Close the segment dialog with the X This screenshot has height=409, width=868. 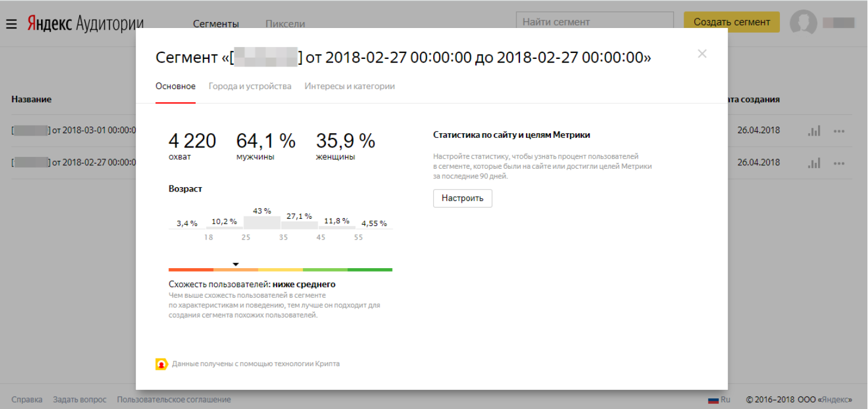[x=702, y=54]
